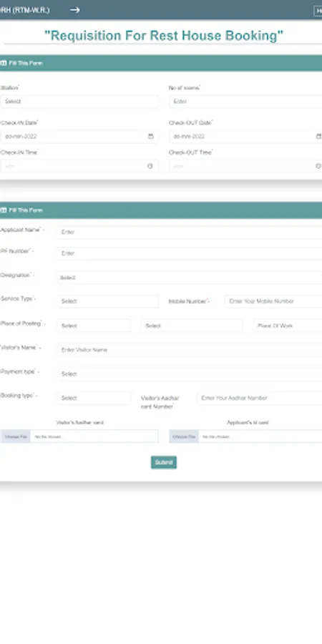Click the Aadhar Number input field
The width and height of the screenshot is (322, 644).
click(x=259, y=398)
